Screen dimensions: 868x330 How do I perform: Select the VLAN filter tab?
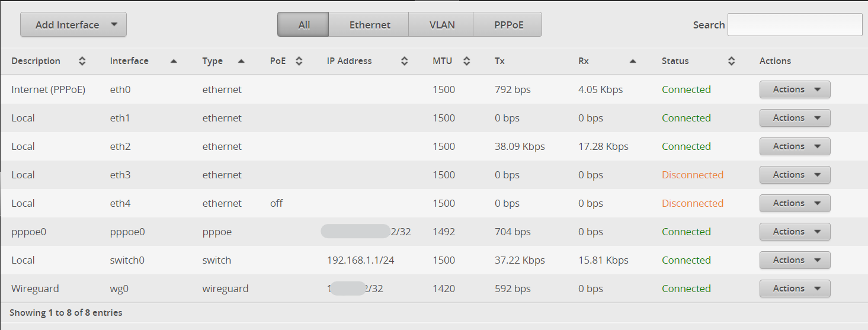click(x=441, y=25)
